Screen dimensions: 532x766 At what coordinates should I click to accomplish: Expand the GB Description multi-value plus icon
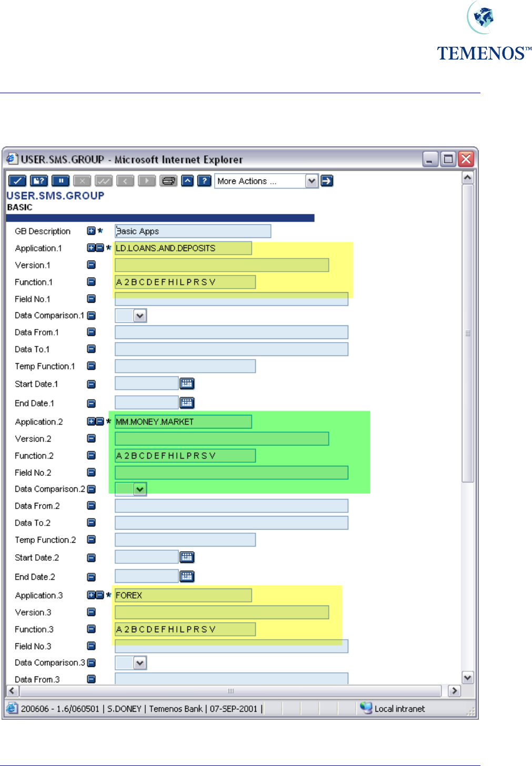pyautogui.click(x=91, y=231)
